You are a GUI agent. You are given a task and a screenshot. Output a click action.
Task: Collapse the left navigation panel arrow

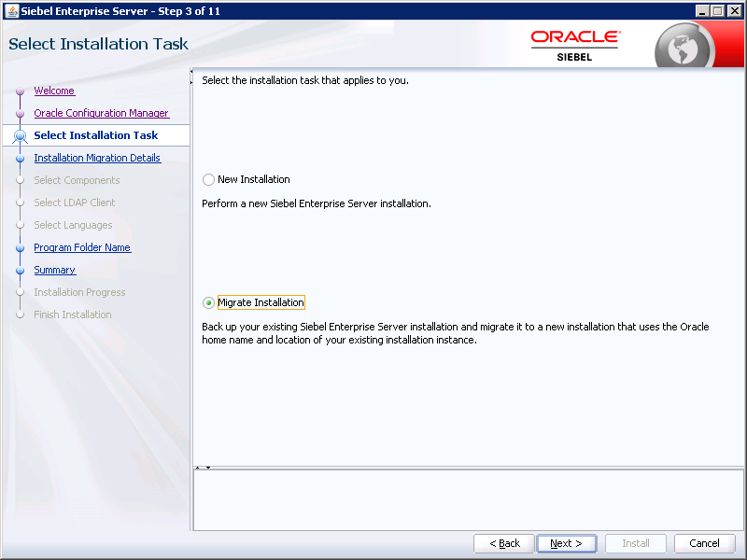click(191, 75)
